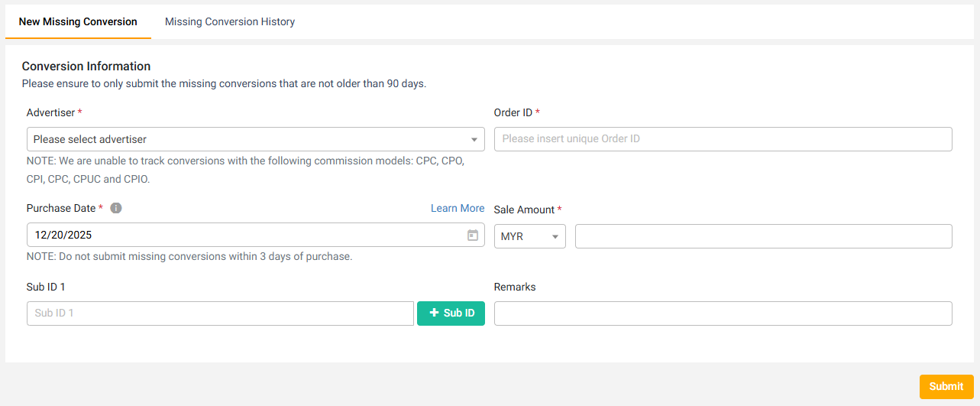This screenshot has width=980, height=406.
Task: Click the Remarks field label
Action: 515,287
